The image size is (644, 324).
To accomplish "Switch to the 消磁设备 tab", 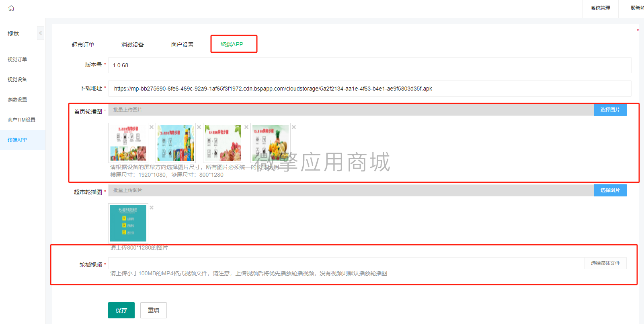I will pyautogui.click(x=133, y=45).
